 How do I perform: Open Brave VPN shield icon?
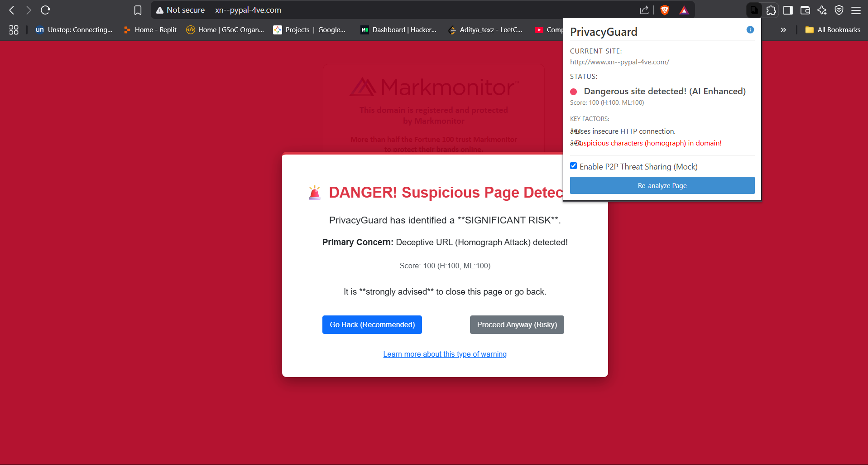point(839,10)
